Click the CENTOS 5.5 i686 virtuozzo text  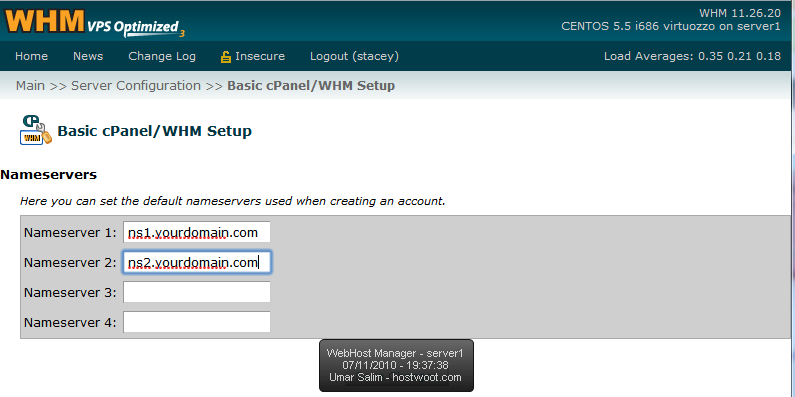click(x=671, y=26)
